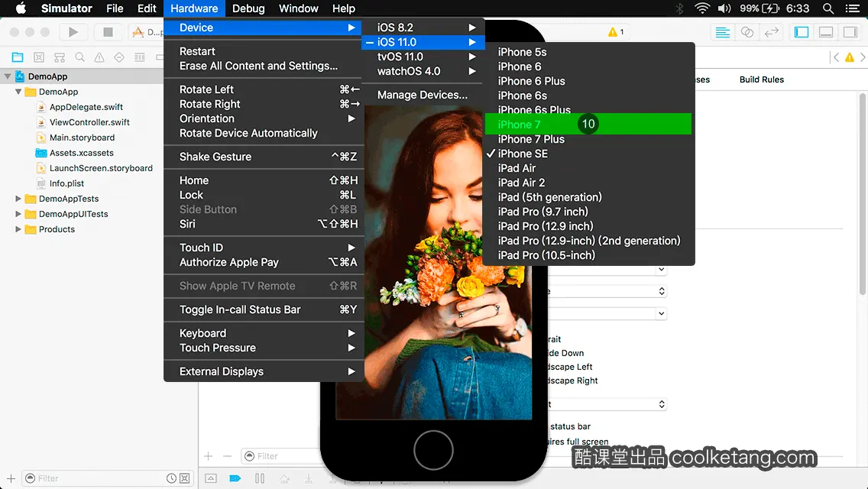This screenshot has height=489, width=868.
Task: Click Rotate Left menu item
Action: tap(264, 89)
